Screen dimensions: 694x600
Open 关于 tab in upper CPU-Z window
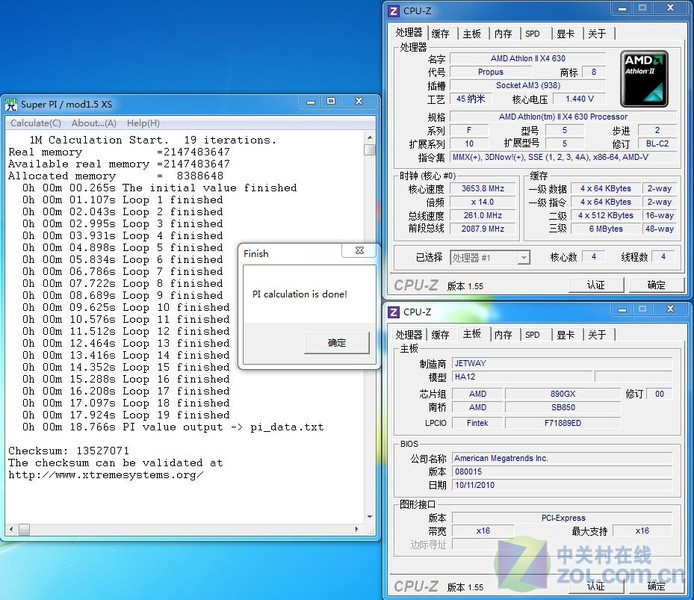597,34
